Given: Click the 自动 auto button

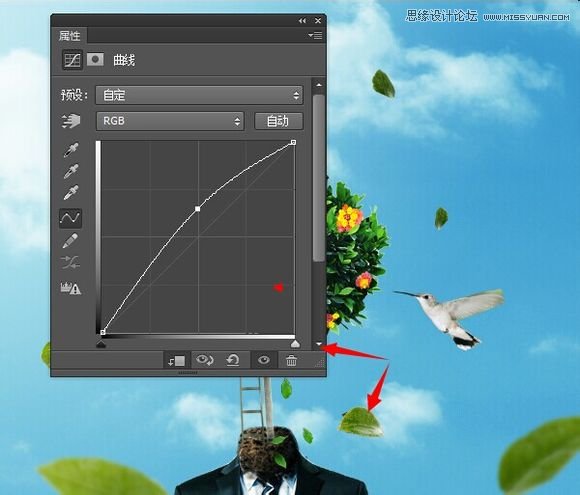Looking at the screenshot, I should click(279, 121).
